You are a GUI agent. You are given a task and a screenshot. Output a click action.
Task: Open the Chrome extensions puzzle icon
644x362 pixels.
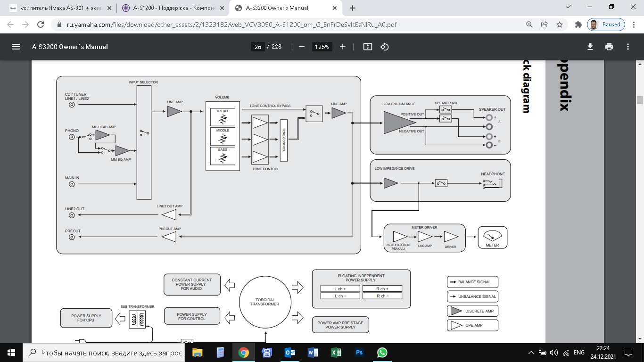[x=578, y=25]
